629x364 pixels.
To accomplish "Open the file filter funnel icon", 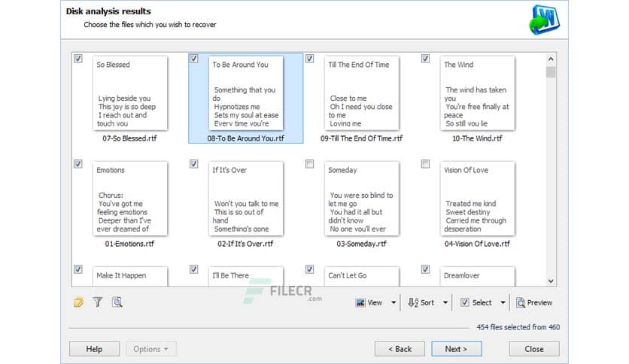I will click(x=97, y=302).
